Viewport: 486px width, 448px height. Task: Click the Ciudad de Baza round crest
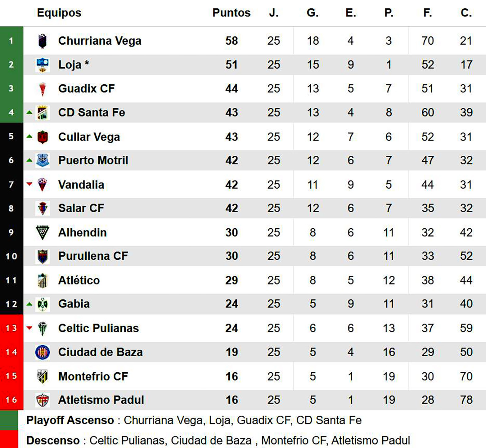(x=43, y=352)
